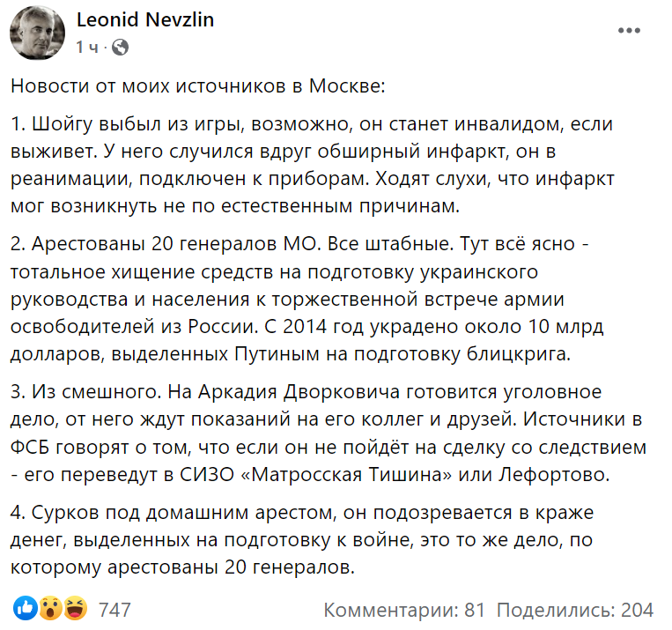Screen dimensions: 672x630
Task: Click the Wow reaction emoji icon
Action: pyautogui.click(x=50, y=608)
